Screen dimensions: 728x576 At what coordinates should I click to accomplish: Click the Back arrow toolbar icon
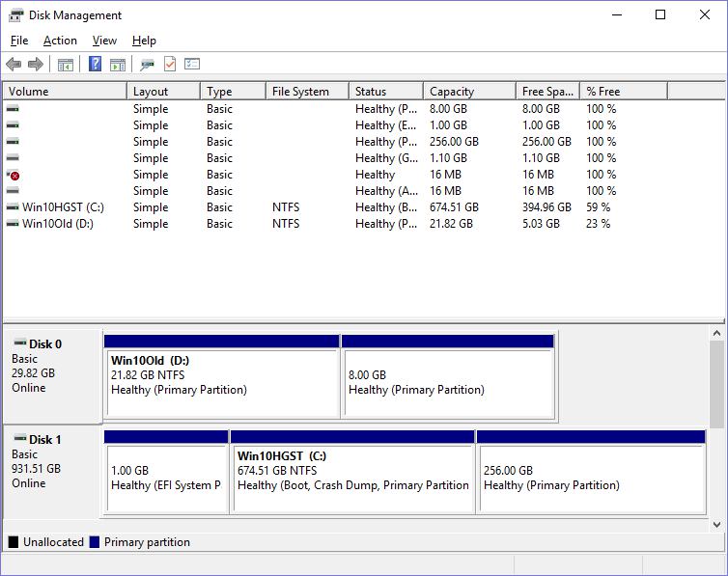[14, 64]
